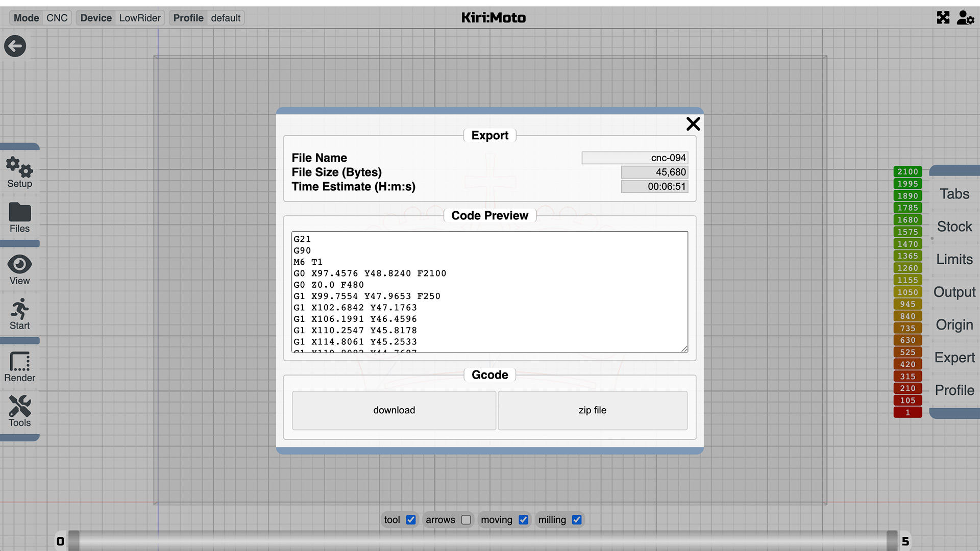Enable the arrows checkbox
Image resolution: width=980 pixels, height=551 pixels.
tap(466, 520)
